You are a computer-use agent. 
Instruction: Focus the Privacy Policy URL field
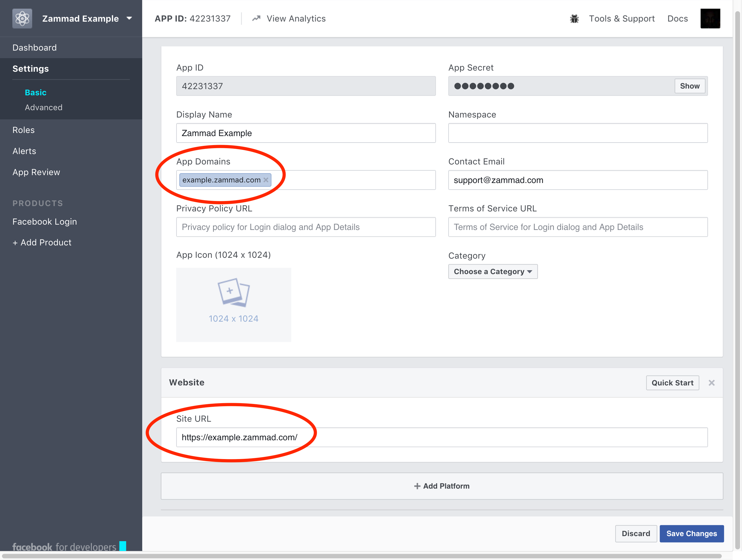pos(306,227)
